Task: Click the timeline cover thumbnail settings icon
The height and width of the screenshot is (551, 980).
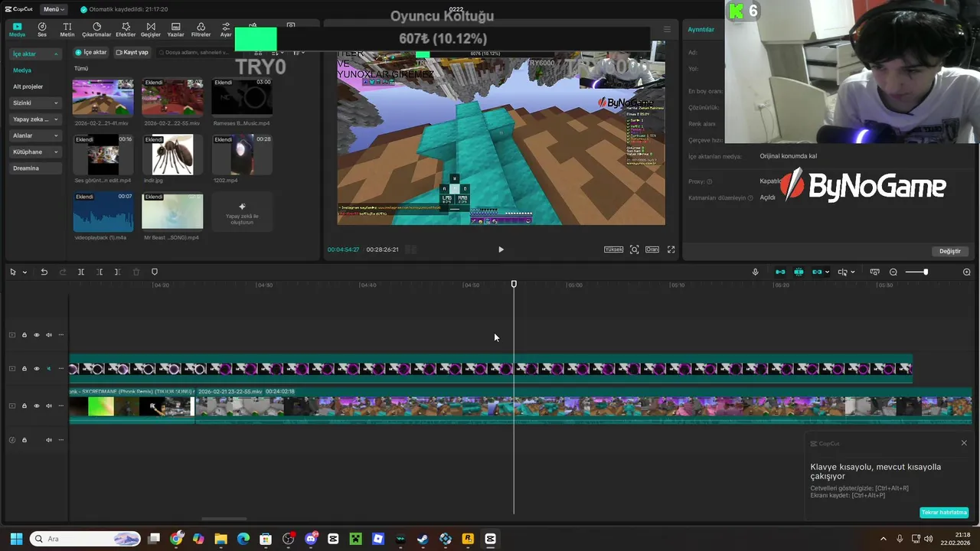Action: 874,272
